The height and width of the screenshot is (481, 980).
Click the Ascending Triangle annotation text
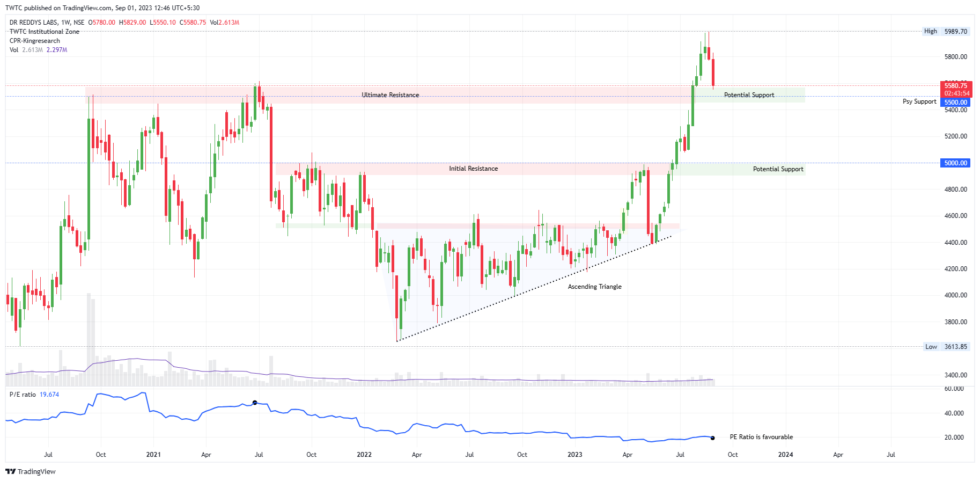(x=594, y=287)
